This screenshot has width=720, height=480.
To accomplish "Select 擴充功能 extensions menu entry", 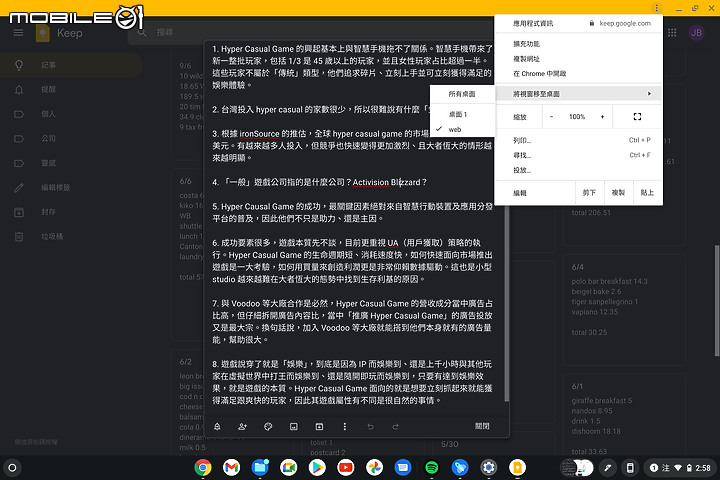I will (579, 44).
